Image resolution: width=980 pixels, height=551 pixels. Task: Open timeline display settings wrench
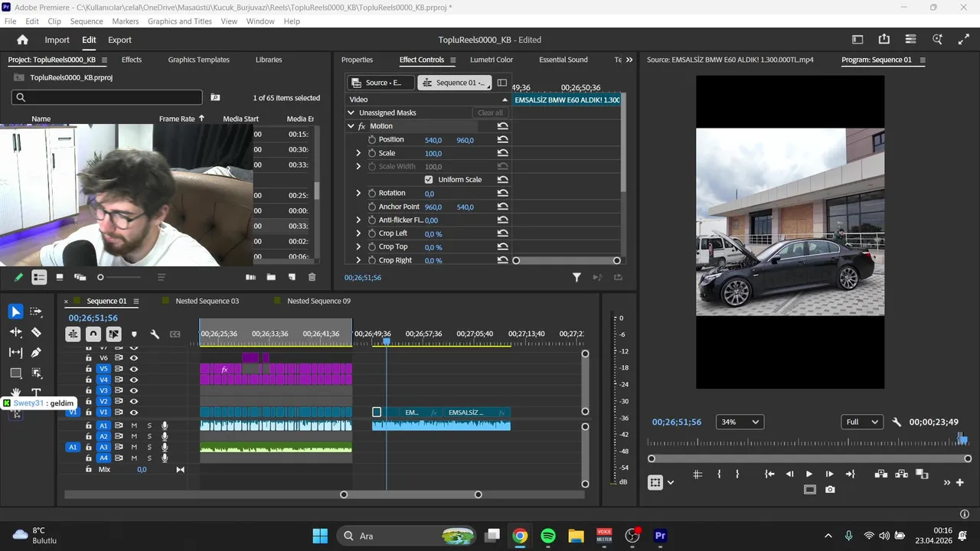pos(155,334)
